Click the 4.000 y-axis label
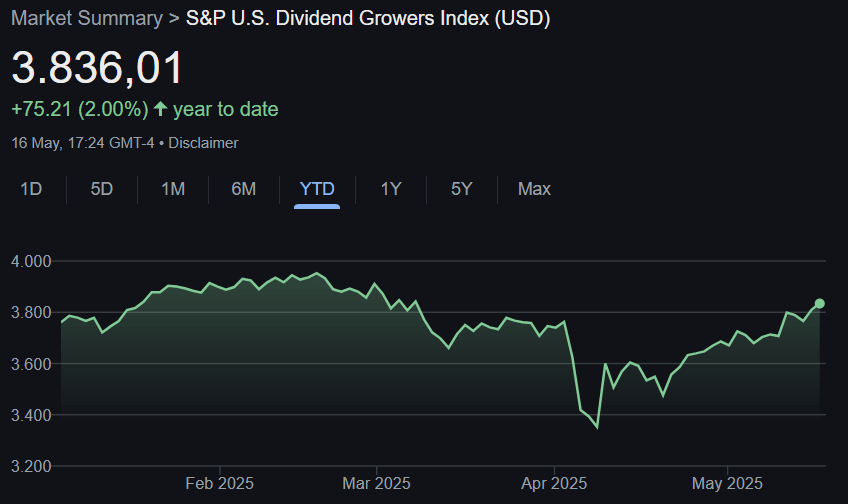The height and width of the screenshot is (504, 848). (31, 262)
